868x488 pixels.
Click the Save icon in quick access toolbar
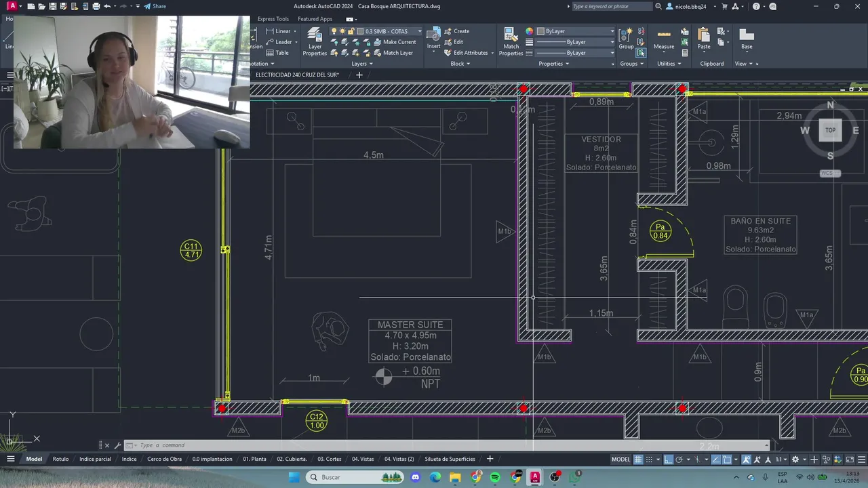click(x=52, y=6)
